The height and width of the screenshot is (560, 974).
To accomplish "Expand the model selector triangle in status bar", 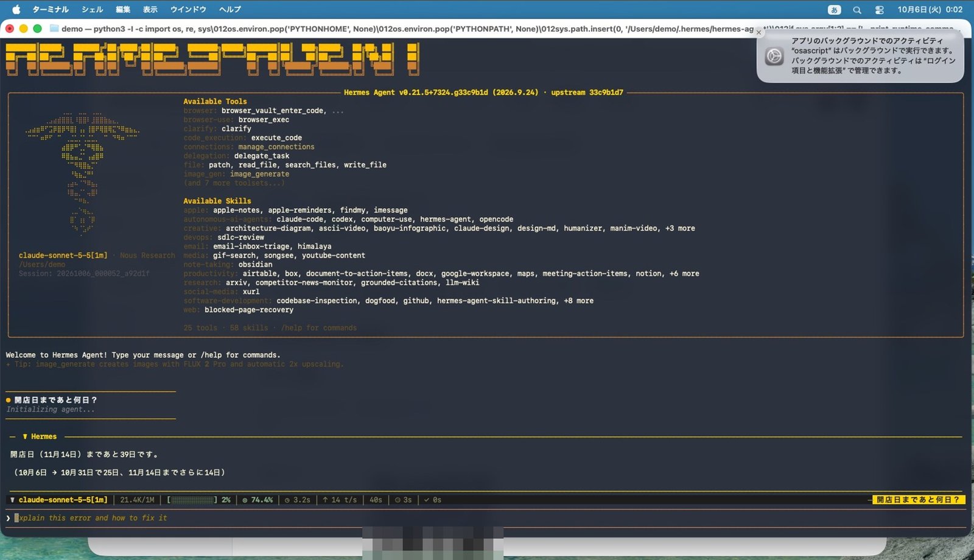I will click(x=12, y=500).
